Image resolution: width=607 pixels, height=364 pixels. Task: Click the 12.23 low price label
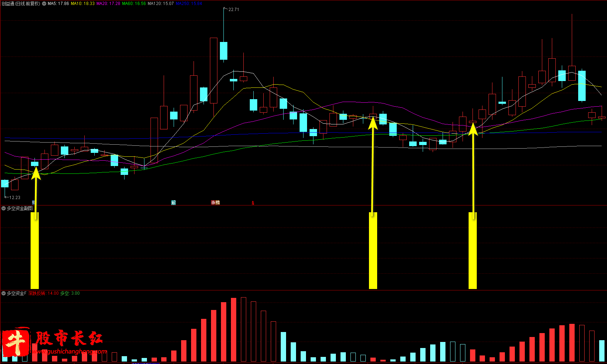(x=15, y=198)
